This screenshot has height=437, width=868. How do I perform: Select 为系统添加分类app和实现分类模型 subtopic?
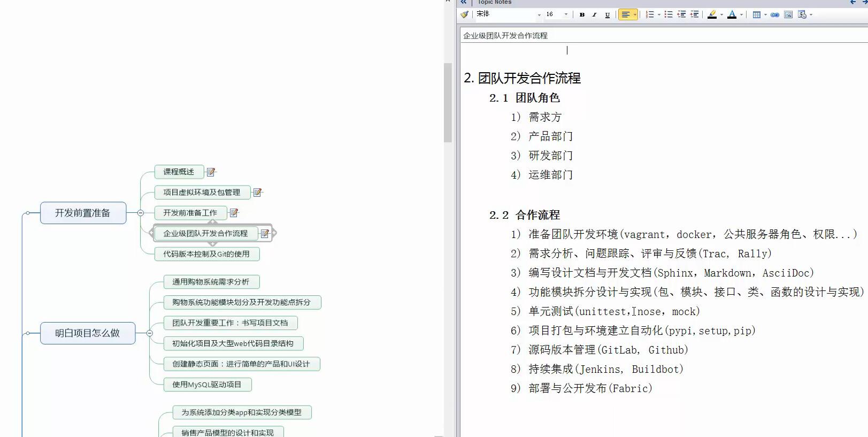click(242, 412)
